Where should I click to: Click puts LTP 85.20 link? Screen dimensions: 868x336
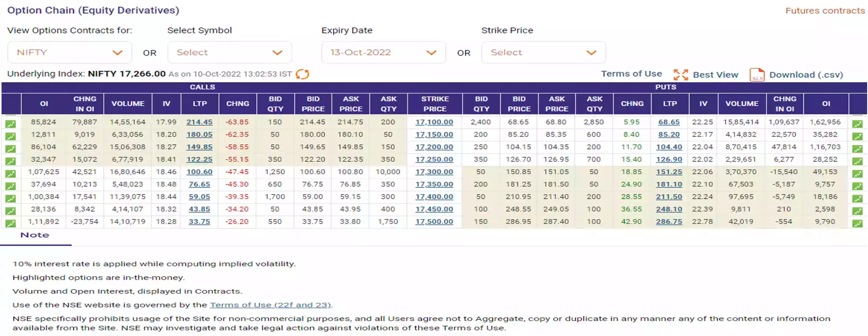[x=669, y=135]
